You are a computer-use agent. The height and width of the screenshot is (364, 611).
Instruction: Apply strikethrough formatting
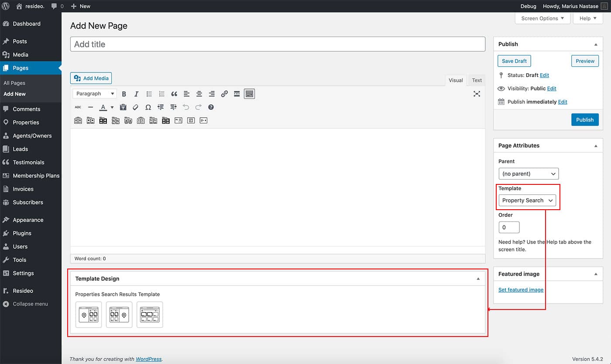(x=78, y=107)
